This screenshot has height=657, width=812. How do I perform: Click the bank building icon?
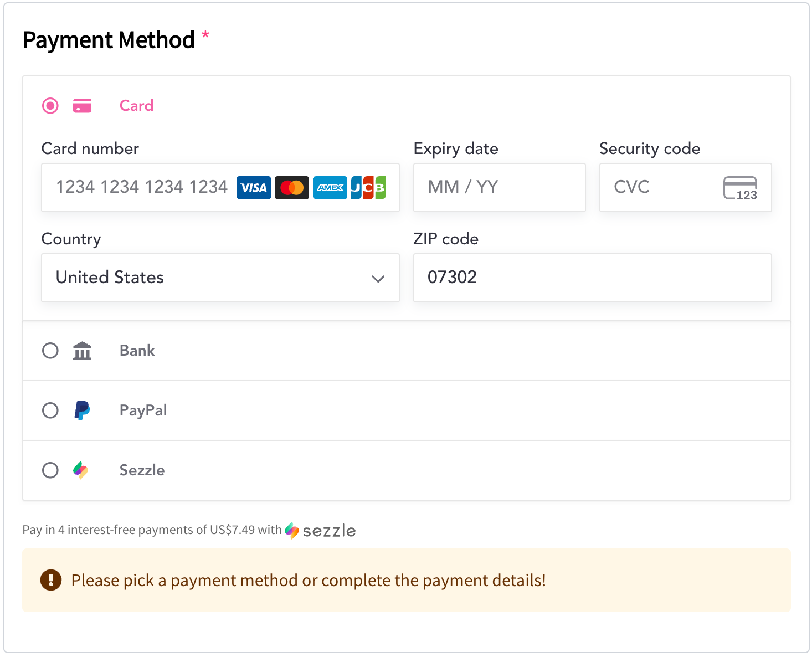point(83,351)
